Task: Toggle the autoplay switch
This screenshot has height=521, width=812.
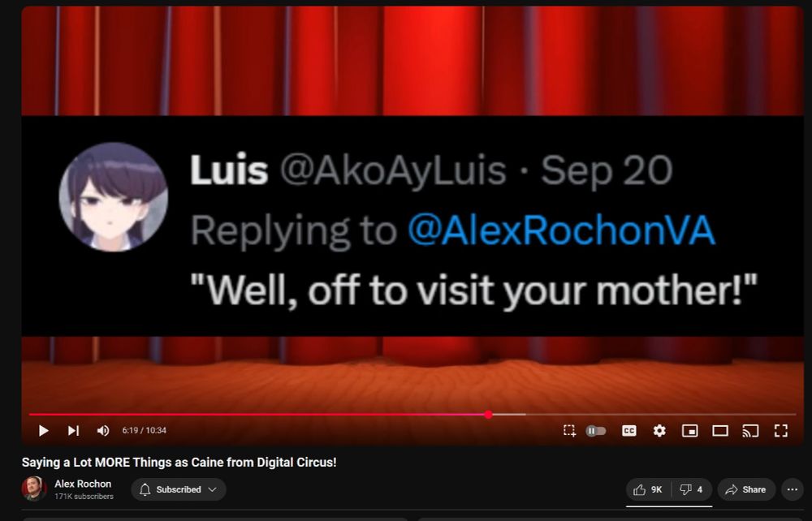Action: pyautogui.click(x=595, y=430)
